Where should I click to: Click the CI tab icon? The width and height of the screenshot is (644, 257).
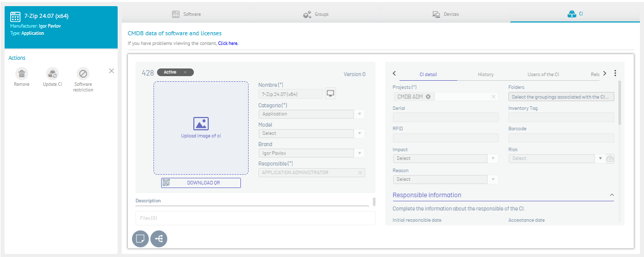tap(572, 14)
